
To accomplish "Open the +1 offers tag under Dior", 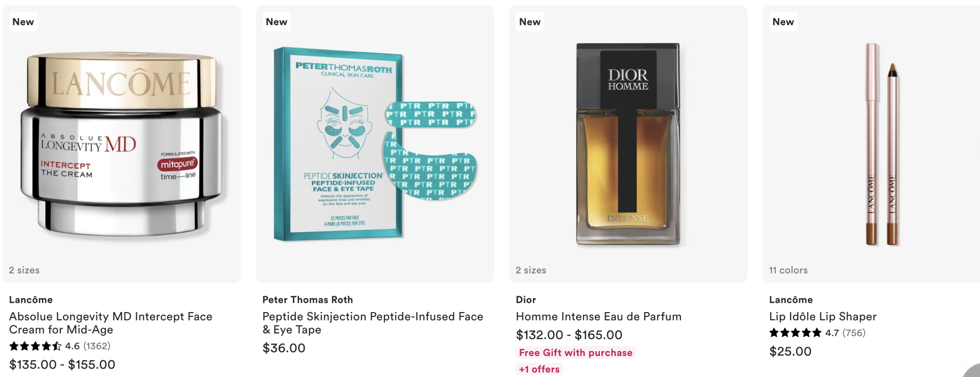I will click(x=539, y=369).
